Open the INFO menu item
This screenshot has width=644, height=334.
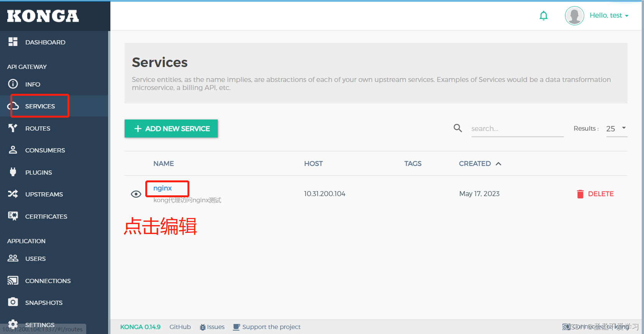point(33,84)
